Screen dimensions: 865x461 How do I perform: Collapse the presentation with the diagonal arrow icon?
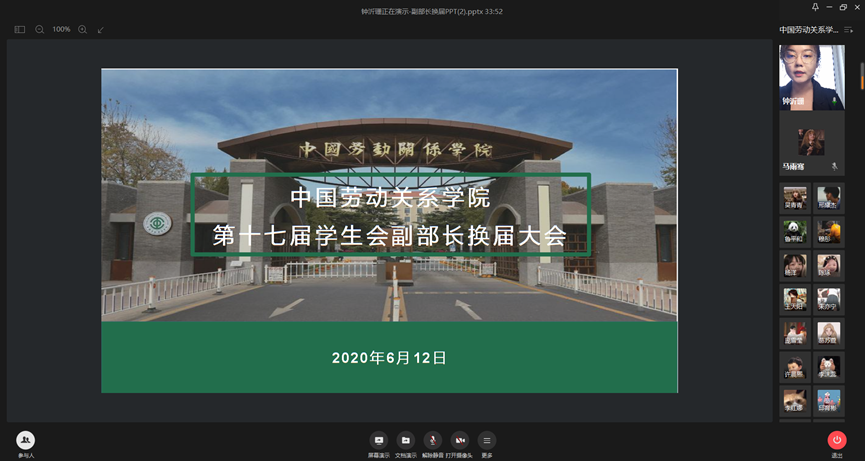(101, 30)
